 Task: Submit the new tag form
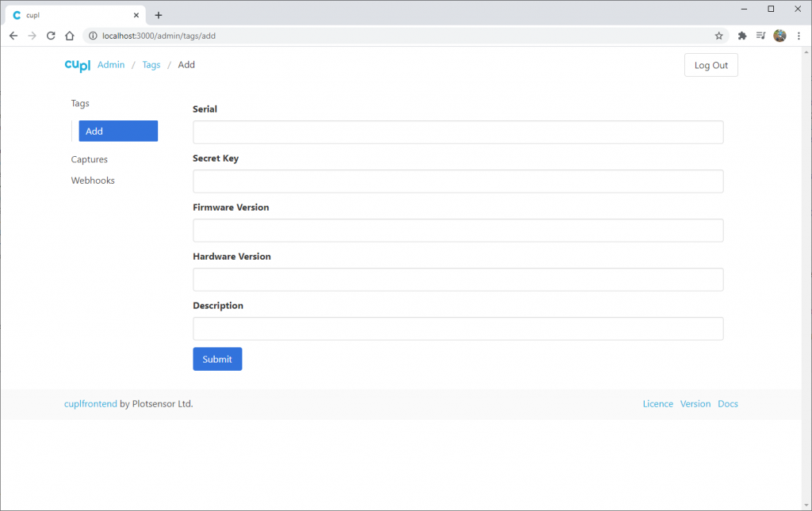pyautogui.click(x=217, y=359)
